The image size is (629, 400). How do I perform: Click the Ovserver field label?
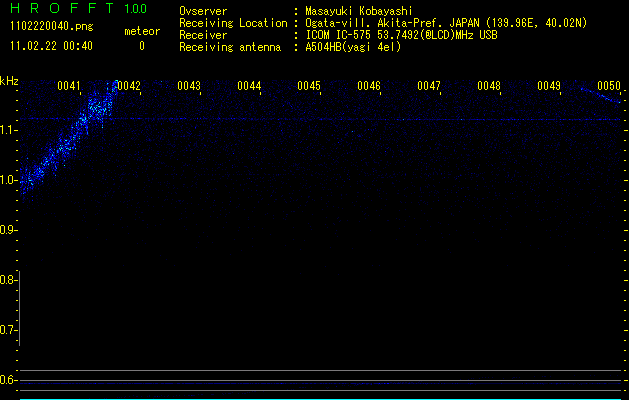coord(203,11)
